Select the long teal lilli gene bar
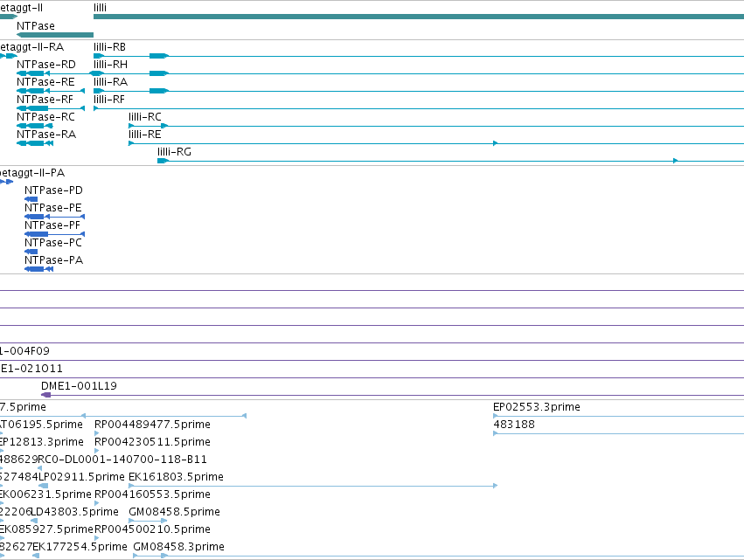Screen dimensions: 744x560 coord(419,17)
